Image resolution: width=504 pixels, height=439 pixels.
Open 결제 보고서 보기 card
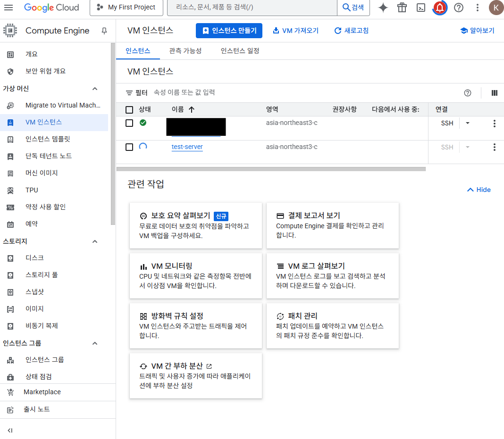coord(333,225)
